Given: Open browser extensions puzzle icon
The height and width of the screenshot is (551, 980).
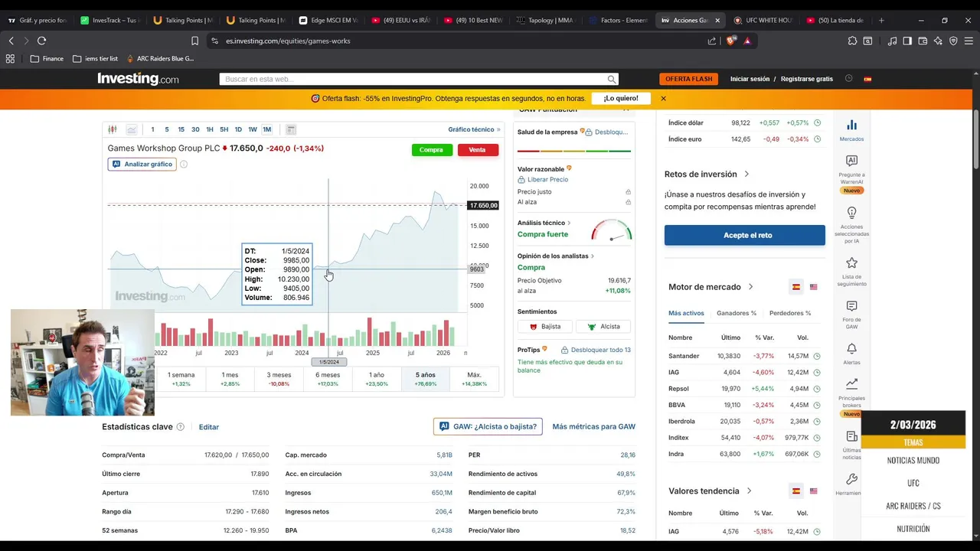Looking at the screenshot, I should (x=852, y=41).
